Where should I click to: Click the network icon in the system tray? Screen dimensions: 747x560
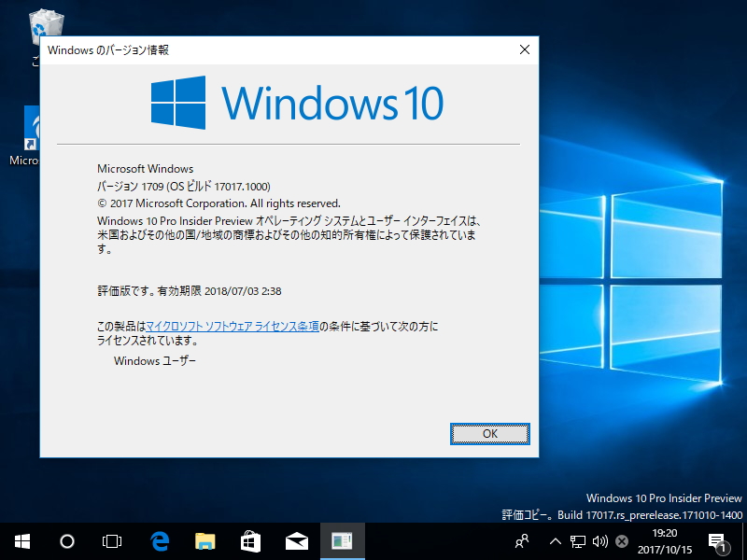[x=577, y=541]
